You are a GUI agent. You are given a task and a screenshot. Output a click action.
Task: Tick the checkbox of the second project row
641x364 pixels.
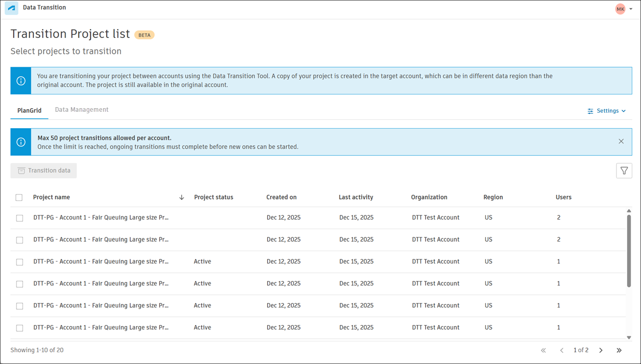(19, 240)
